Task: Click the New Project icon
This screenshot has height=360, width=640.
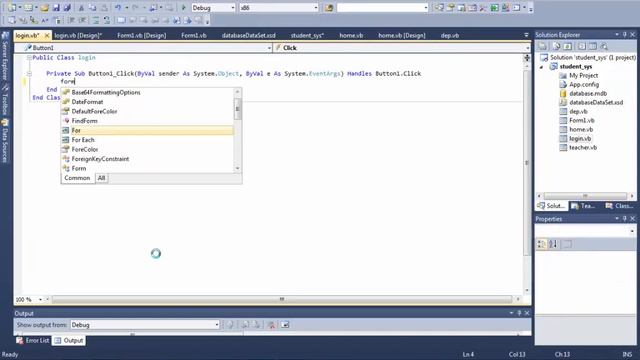Action: point(11,8)
